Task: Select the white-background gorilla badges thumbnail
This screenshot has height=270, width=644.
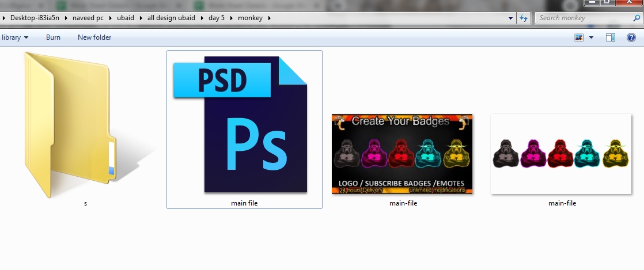Action: (561, 154)
